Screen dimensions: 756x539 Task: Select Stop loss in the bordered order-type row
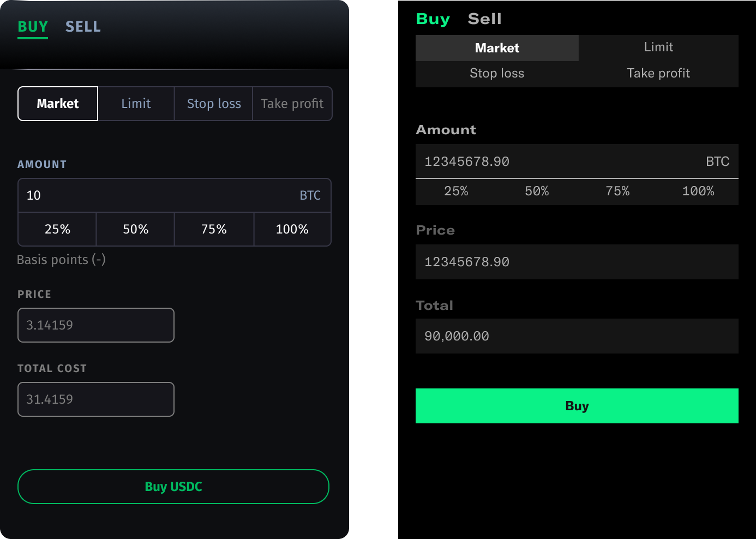(214, 104)
